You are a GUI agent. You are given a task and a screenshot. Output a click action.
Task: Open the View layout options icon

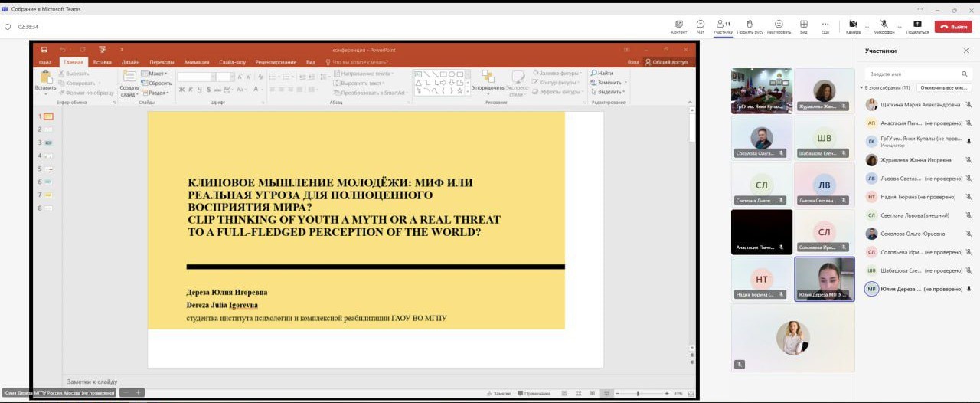pos(804,25)
